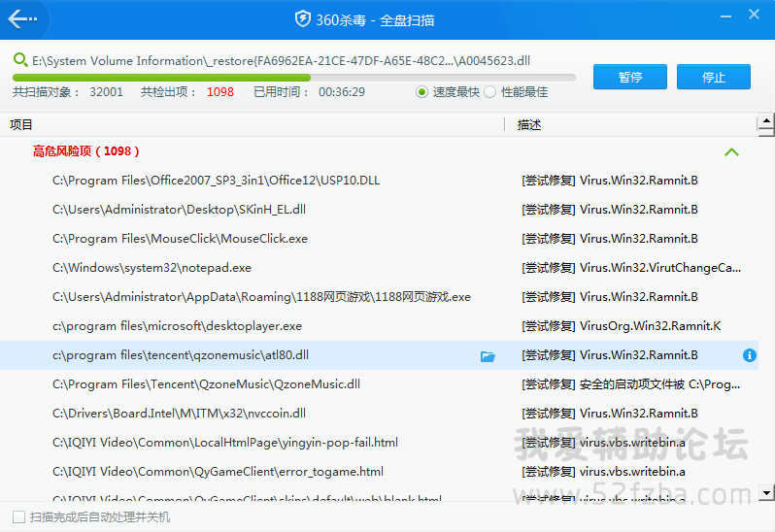Click the 360 shield logo in title
This screenshot has height=532, width=775.
302,19
